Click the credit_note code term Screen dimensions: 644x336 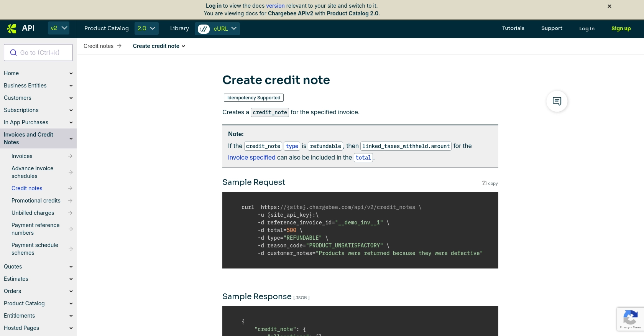coord(270,112)
